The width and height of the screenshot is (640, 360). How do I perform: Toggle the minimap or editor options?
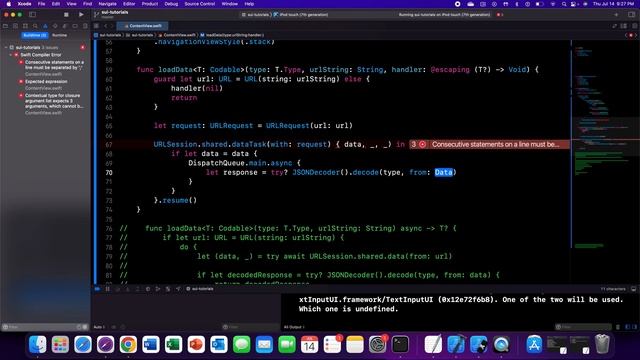tap(624, 26)
